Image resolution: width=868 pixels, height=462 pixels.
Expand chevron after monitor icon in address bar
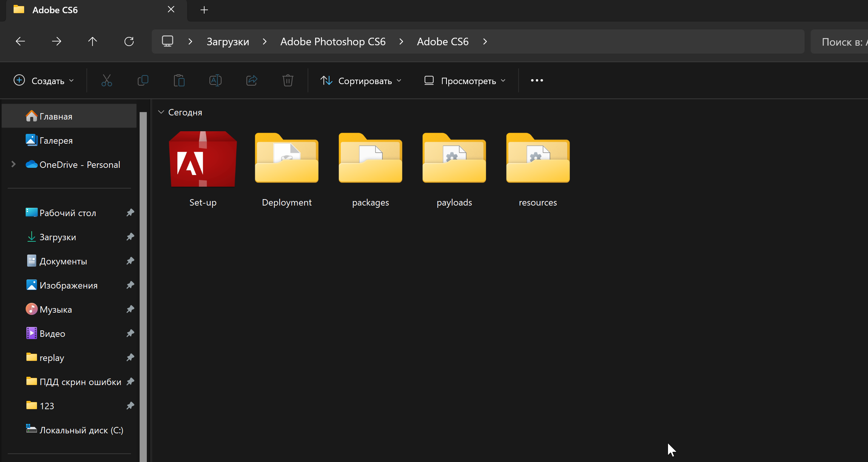[190, 41]
